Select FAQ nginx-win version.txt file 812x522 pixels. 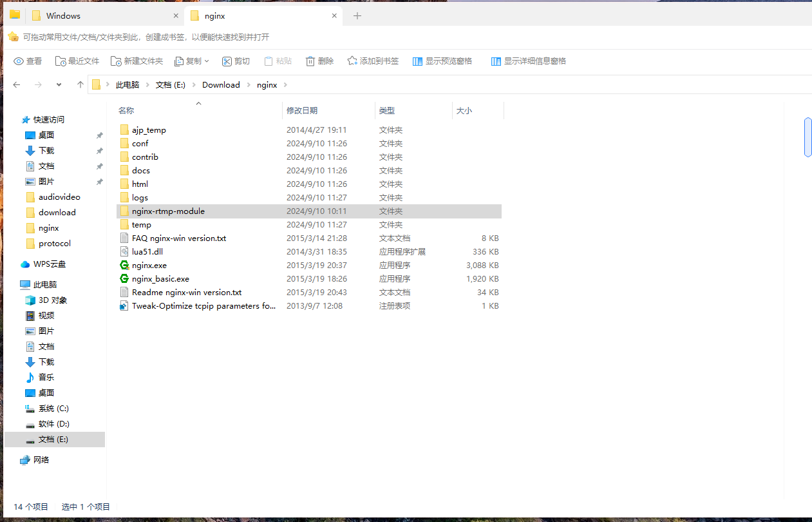tap(309, 238)
